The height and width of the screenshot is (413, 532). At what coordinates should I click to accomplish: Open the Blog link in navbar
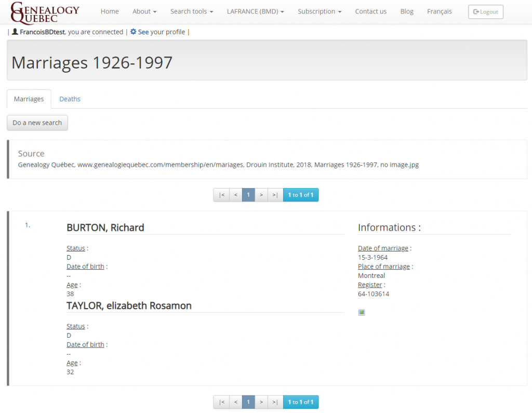[407, 11]
